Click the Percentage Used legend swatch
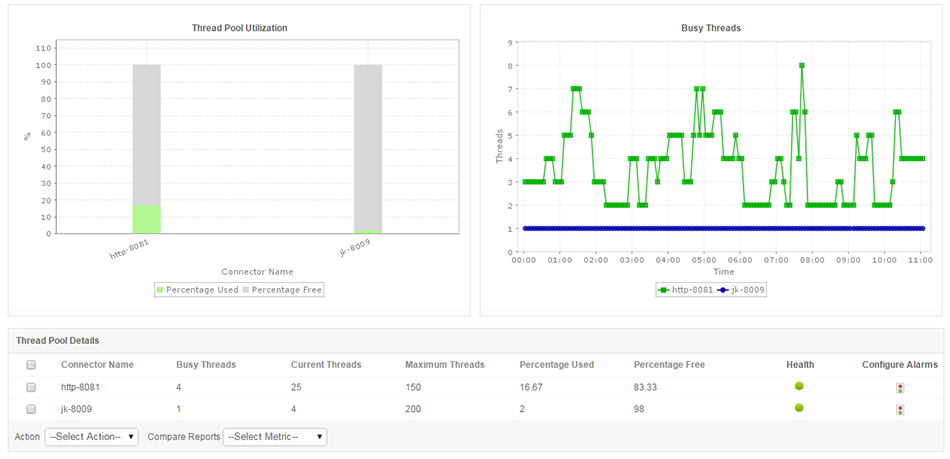Viewport: 950px width, 459px height. [x=160, y=290]
